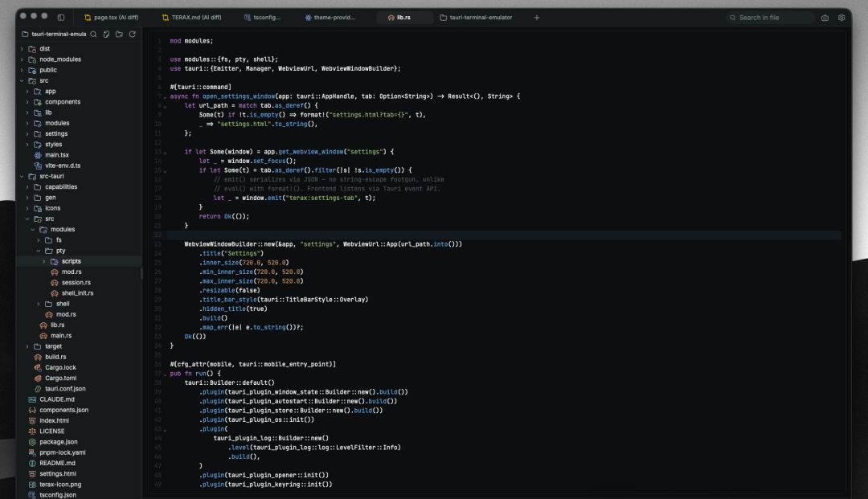Click the npm icon beside package.json
The image size is (868, 499).
[x=32, y=442]
